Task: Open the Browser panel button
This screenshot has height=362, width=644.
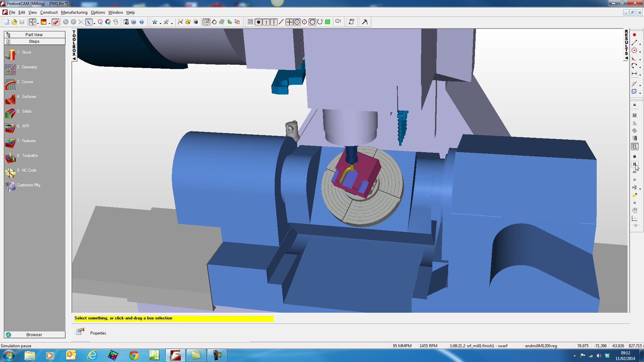Action: pyautogui.click(x=34, y=335)
